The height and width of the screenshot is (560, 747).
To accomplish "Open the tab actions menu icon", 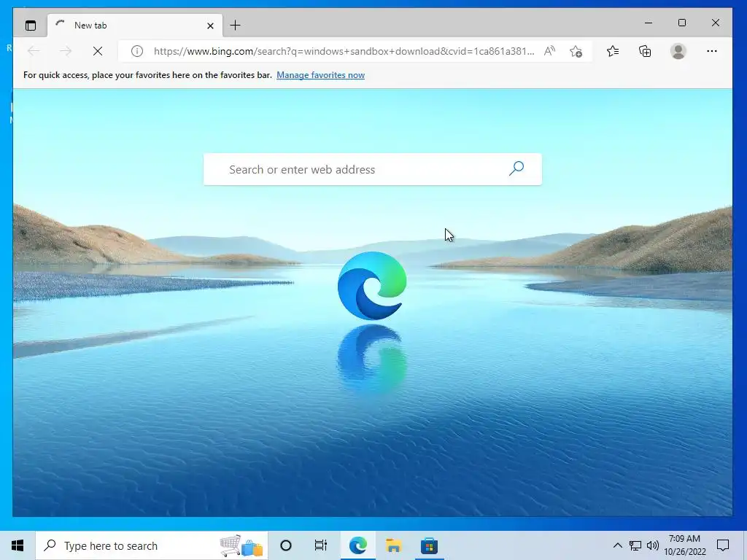I will click(x=31, y=26).
